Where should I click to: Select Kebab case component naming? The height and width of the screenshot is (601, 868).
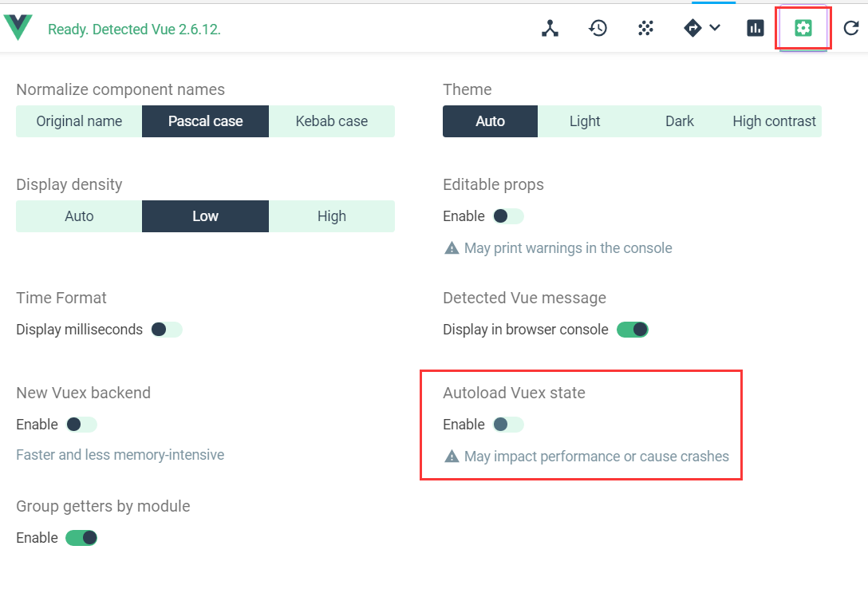pos(332,121)
